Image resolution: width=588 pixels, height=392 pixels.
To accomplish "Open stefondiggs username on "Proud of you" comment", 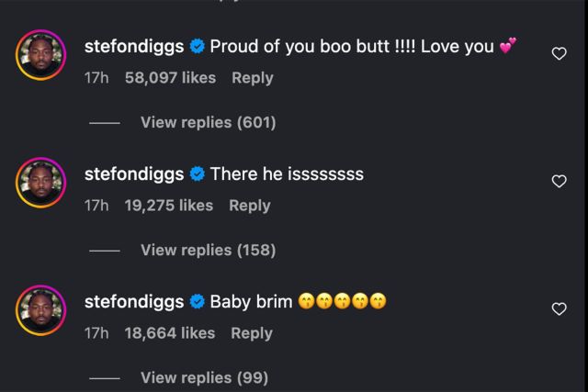I will tap(133, 46).
